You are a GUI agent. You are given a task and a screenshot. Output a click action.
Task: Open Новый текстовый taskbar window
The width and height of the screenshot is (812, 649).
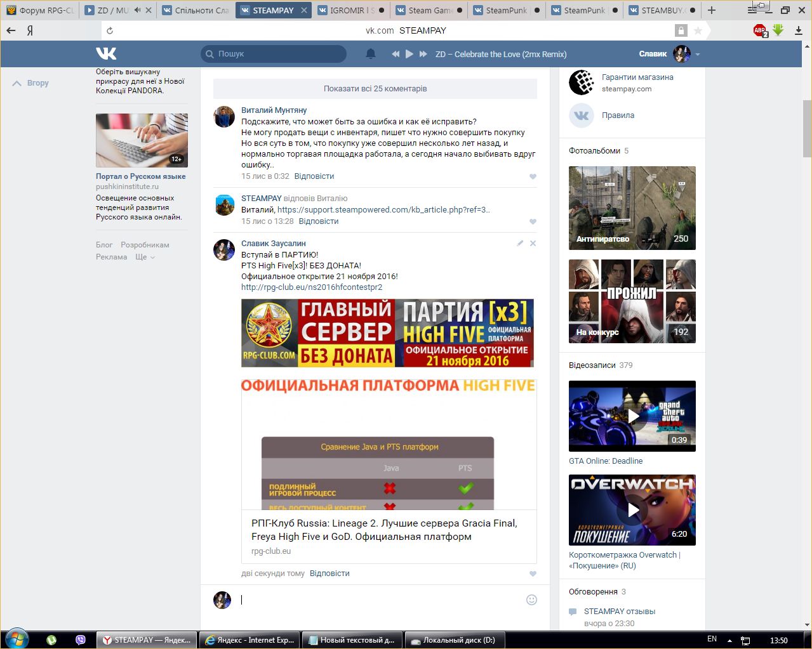point(353,640)
